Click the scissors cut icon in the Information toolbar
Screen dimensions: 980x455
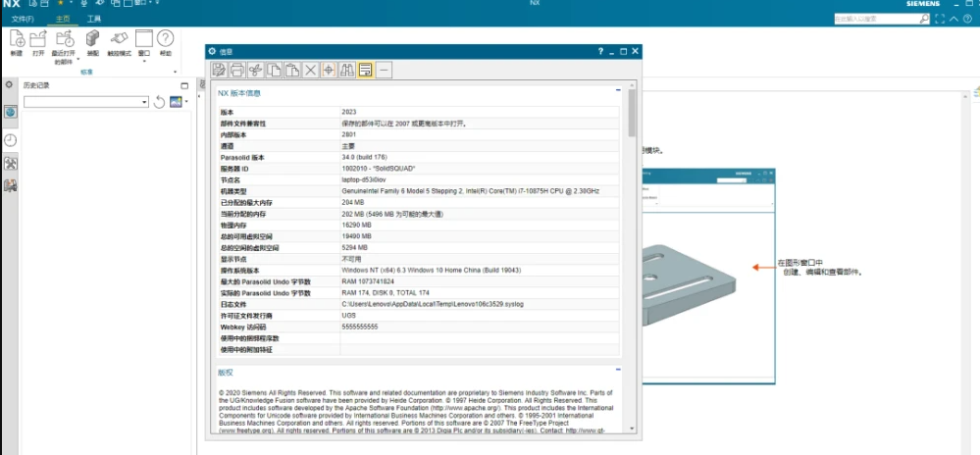pyautogui.click(x=255, y=70)
